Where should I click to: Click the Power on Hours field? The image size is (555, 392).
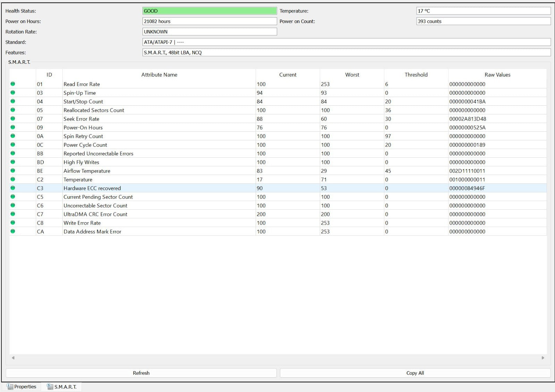(x=210, y=21)
